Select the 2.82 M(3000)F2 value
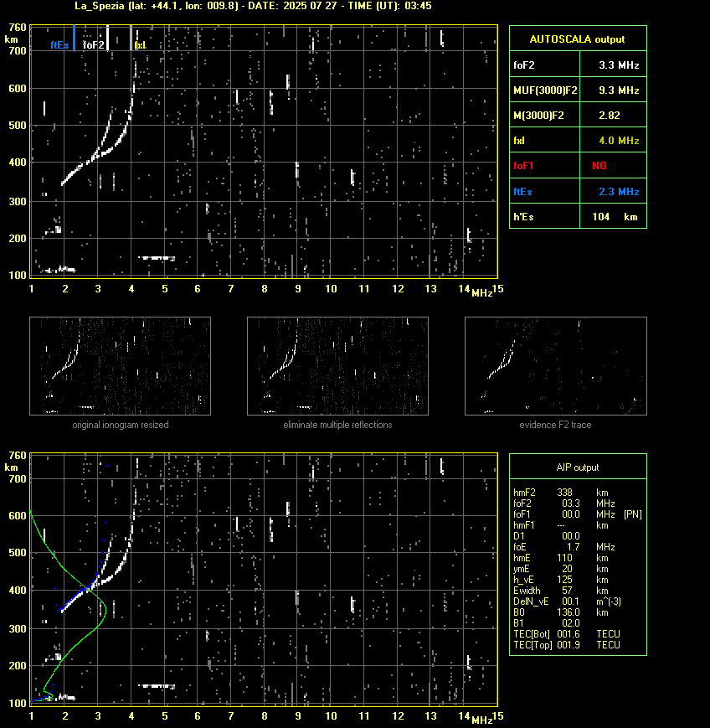Image resolution: width=710 pixels, height=728 pixels. pyautogui.click(x=610, y=115)
